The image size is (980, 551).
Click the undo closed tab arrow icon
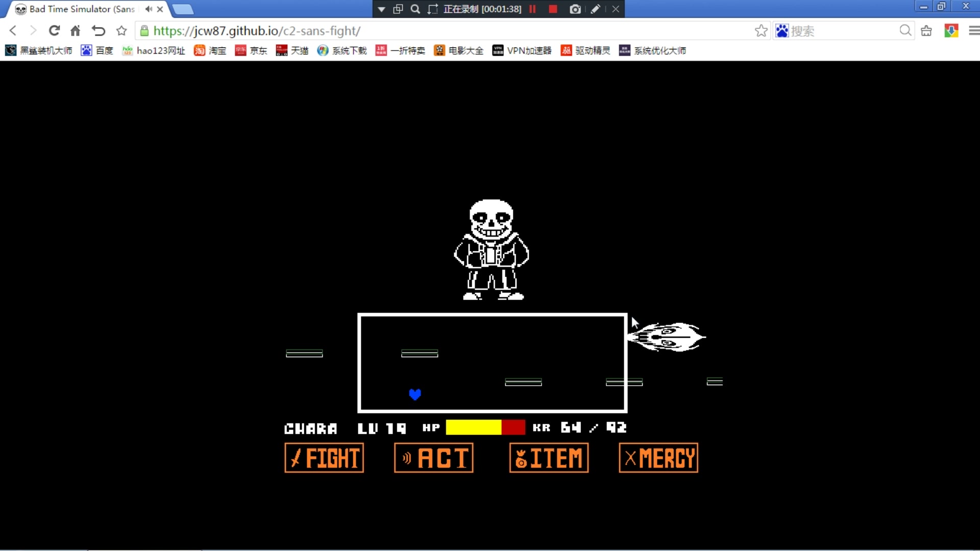pos(98,31)
